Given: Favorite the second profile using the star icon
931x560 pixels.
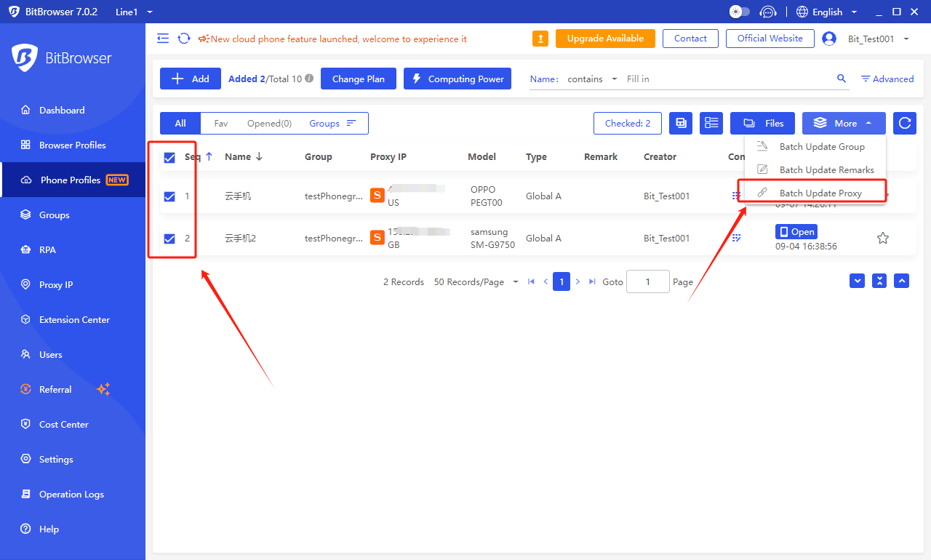Looking at the screenshot, I should (882, 238).
